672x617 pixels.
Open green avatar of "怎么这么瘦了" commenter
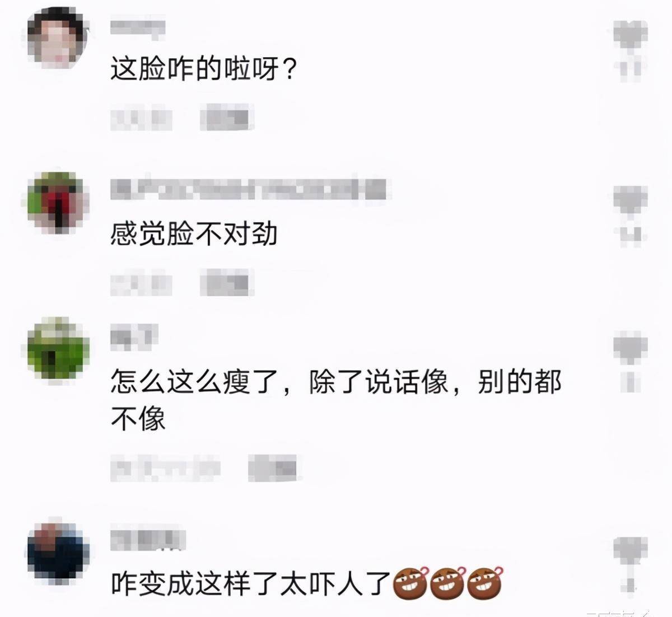(58, 347)
